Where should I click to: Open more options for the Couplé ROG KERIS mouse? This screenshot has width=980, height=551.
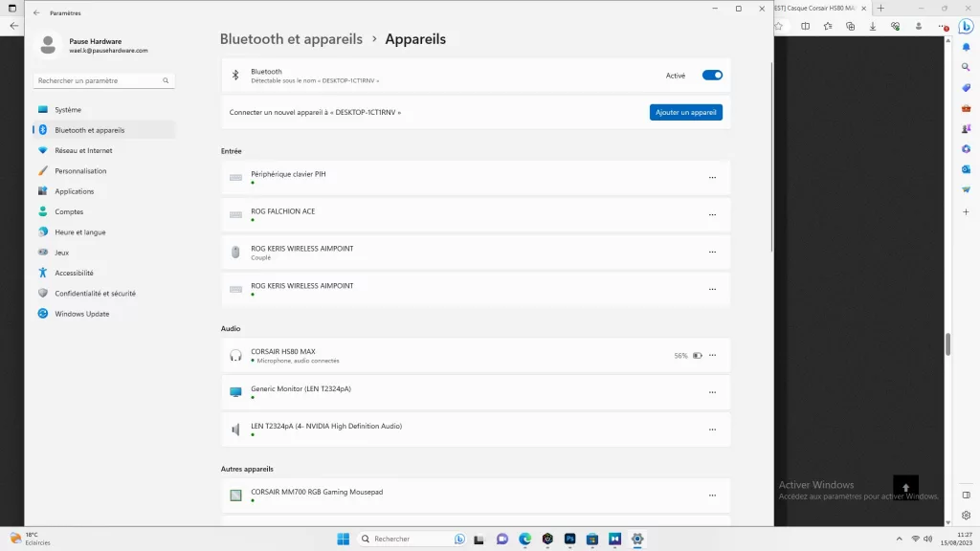[712, 252]
